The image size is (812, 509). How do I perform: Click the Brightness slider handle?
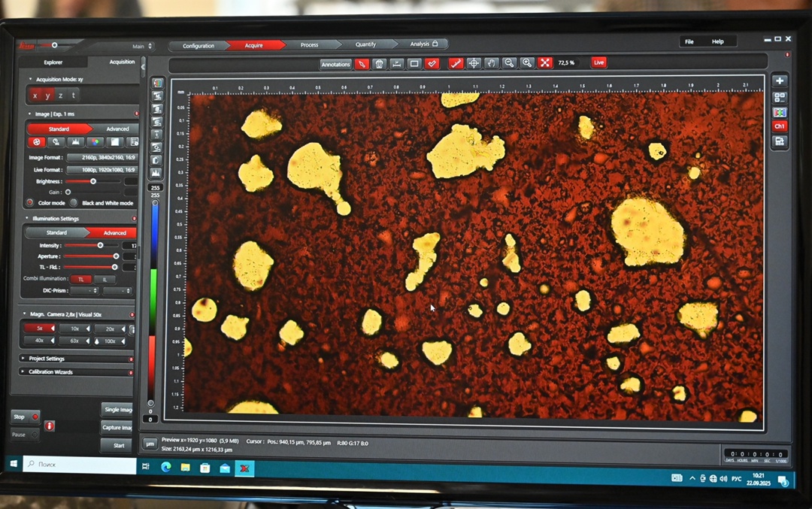[x=93, y=181]
